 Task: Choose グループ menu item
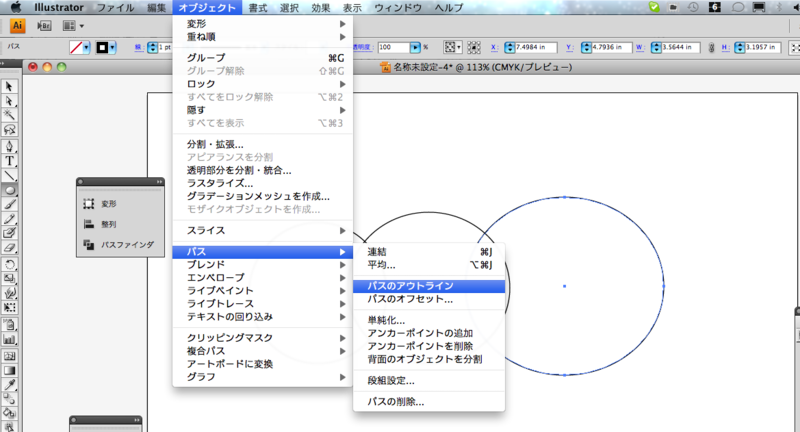[x=263, y=58]
